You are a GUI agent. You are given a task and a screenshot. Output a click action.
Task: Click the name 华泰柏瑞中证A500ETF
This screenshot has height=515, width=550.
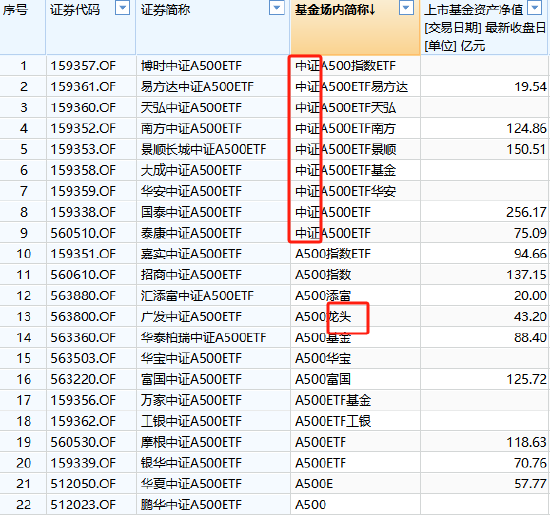[203, 337]
